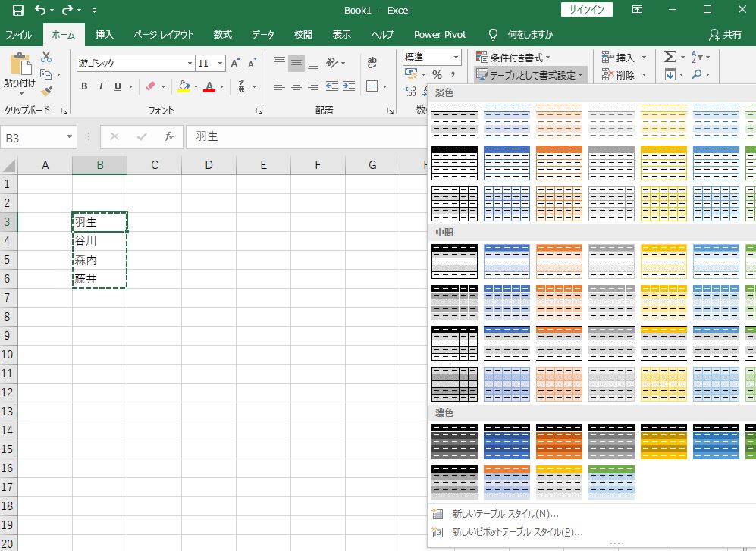Open the number format dropdown 標準
Screen dimensions: 756x551
pos(456,58)
